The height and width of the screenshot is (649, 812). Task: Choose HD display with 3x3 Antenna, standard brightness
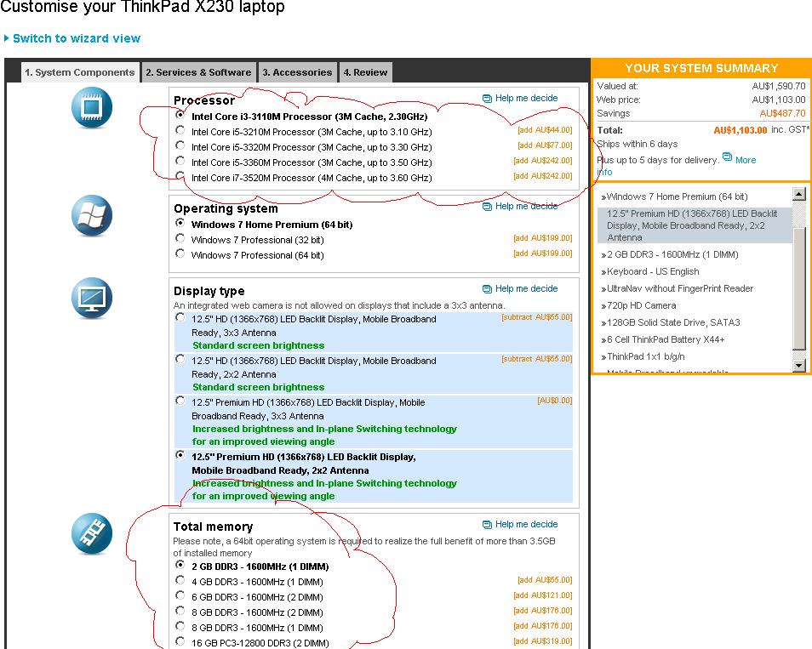(x=180, y=317)
